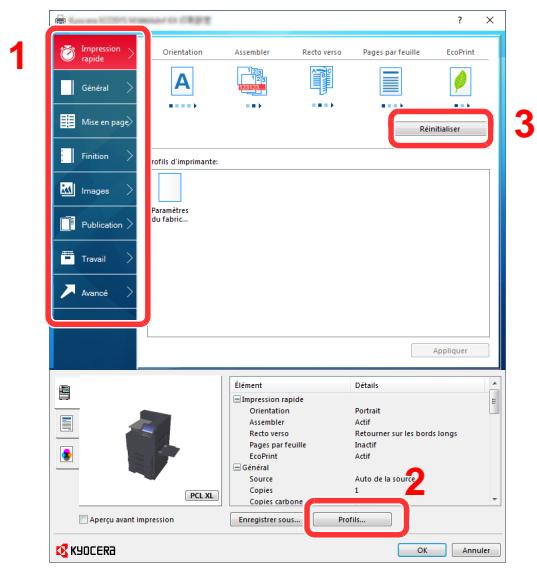Image resolution: width=537 pixels, height=568 pixels.
Task: Click the Orientation portrait icon
Action: pyautogui.click(x=182, y=81)
